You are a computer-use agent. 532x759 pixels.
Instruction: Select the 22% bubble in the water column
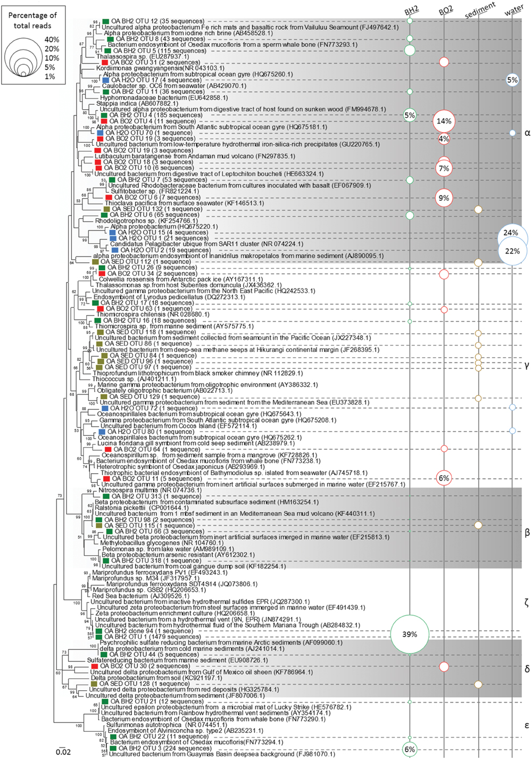click(512, 251)
